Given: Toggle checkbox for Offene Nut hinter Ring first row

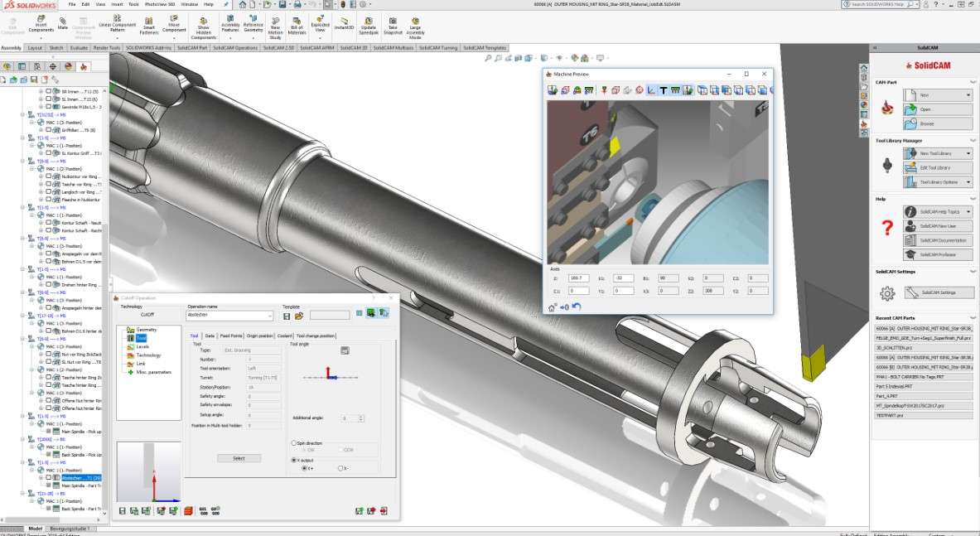Looking at the screenshot, I should point(49,400).
